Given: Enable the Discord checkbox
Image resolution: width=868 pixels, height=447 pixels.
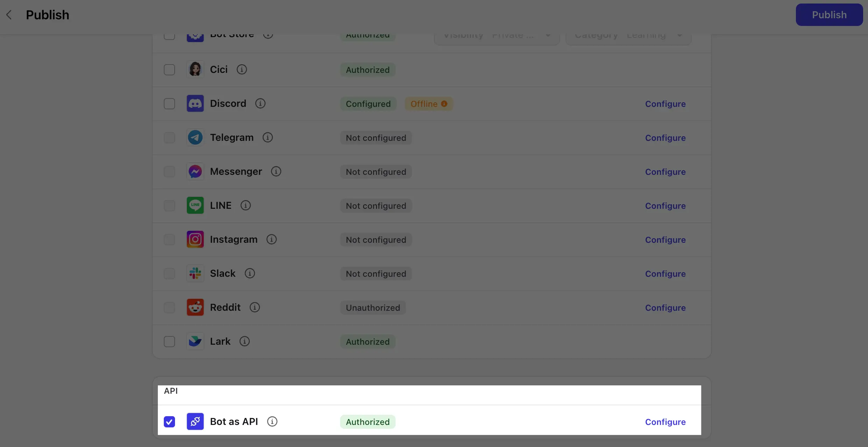Looking at the screenshot, I should click(x=169, y=104).
